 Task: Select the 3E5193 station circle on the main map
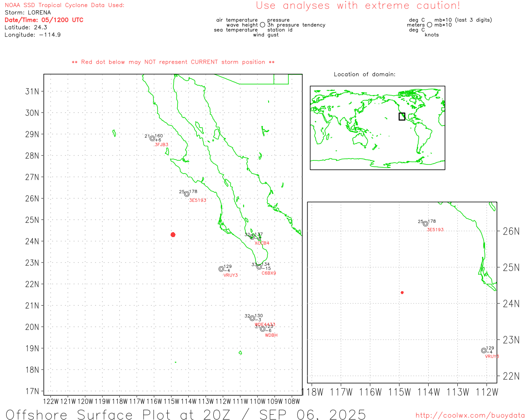pos(187,194)
